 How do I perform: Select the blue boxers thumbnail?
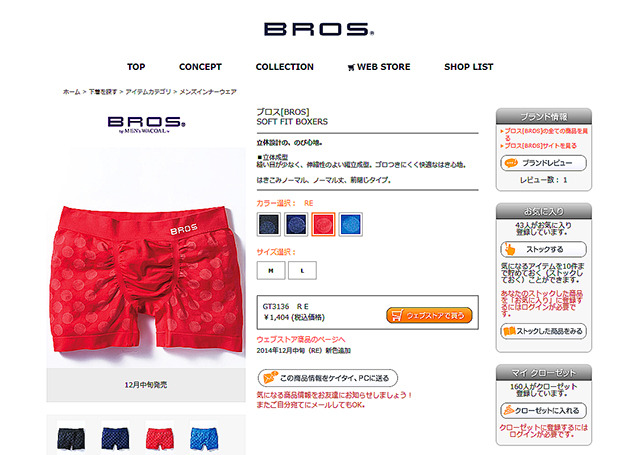tap(204, 438)
